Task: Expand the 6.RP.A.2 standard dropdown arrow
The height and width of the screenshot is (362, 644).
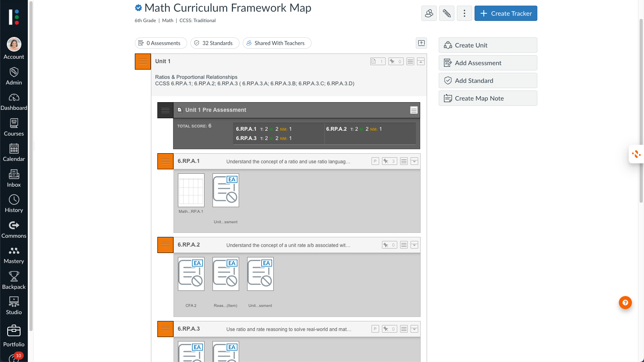Action: coord(414,245)
